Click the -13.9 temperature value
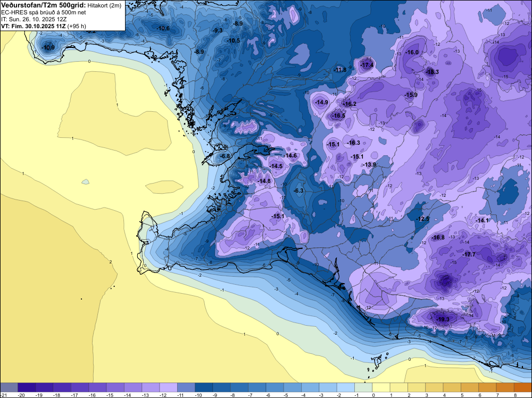 [369, 164]
